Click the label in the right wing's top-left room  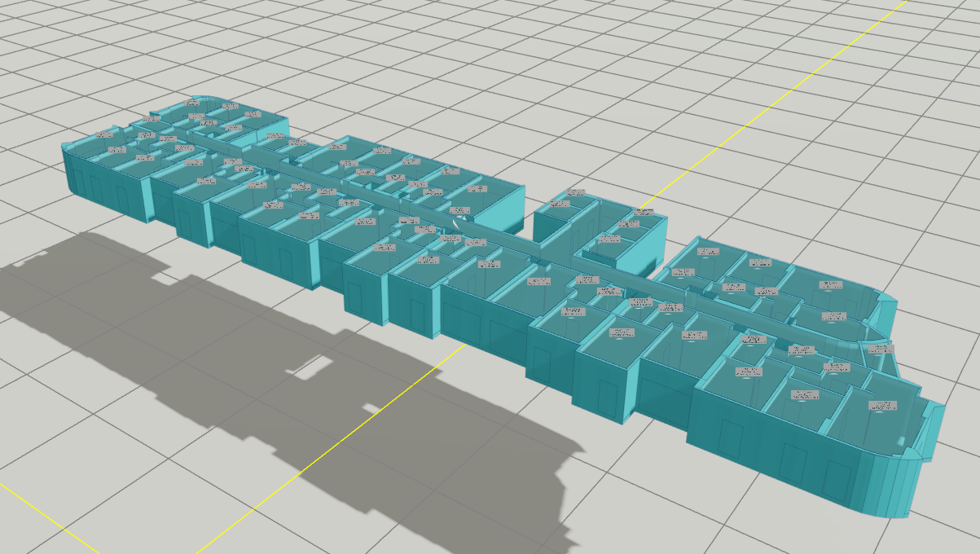tap(708, 252)
